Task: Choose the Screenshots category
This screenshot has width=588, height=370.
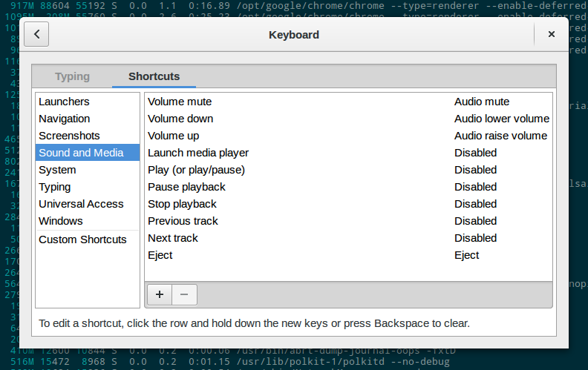Action: 69,136
